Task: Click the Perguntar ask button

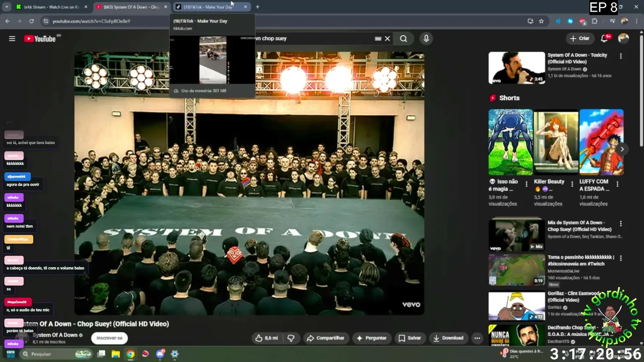Action: click(371, 338)
